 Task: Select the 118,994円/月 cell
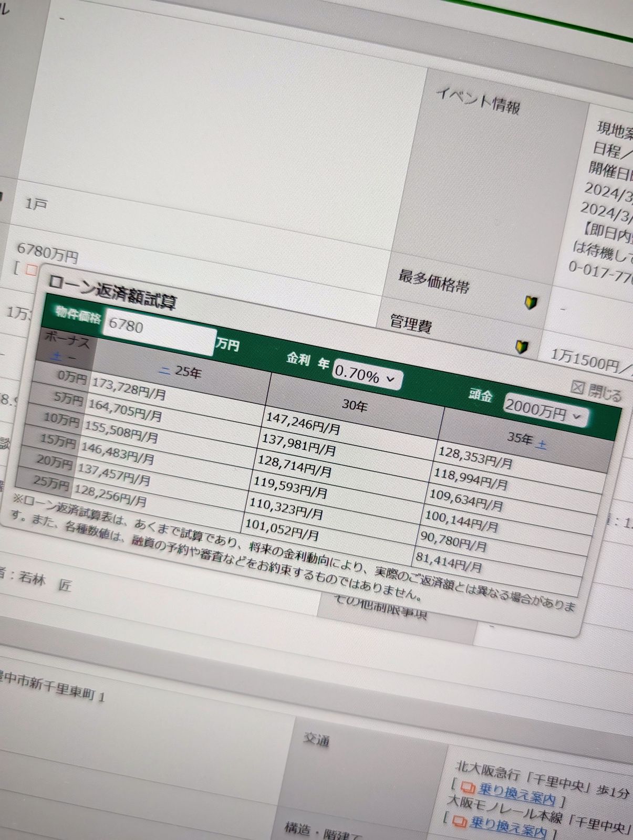tap(470, 479)
